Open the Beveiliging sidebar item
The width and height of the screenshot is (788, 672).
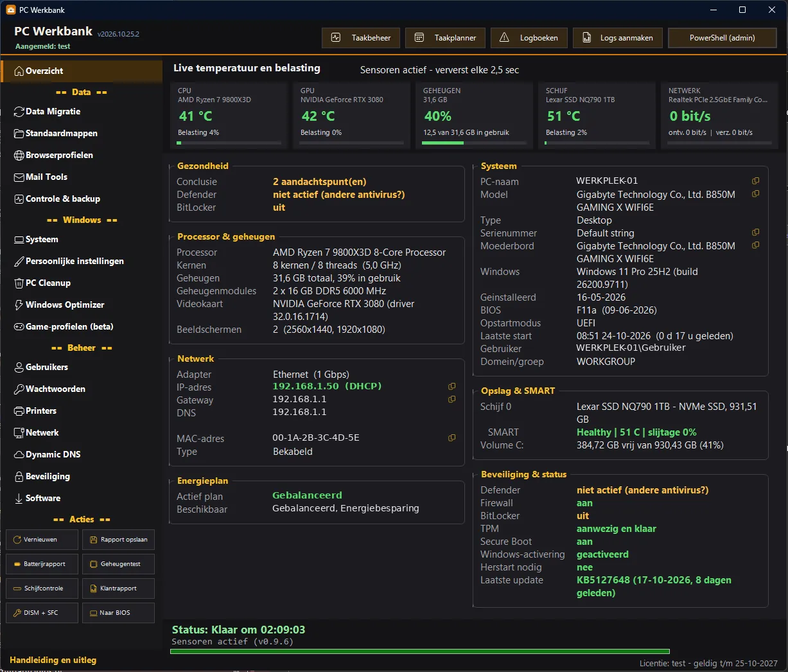point(82,477)
